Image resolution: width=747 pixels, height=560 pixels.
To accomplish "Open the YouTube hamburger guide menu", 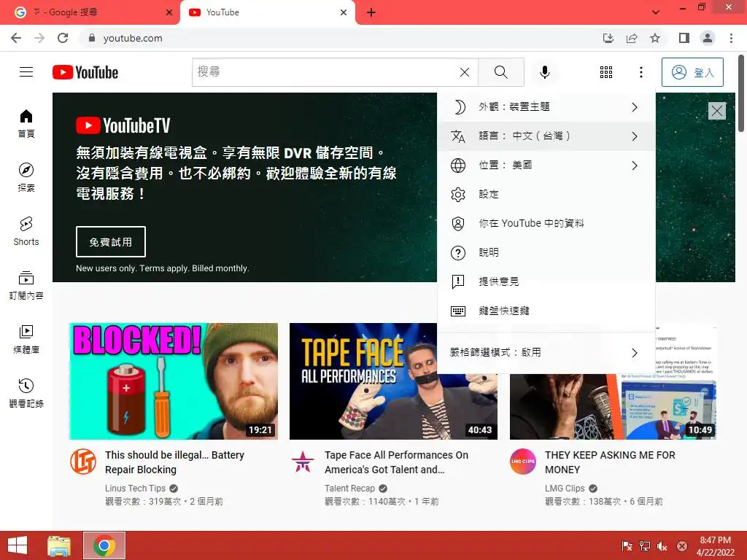I will 26,72.
